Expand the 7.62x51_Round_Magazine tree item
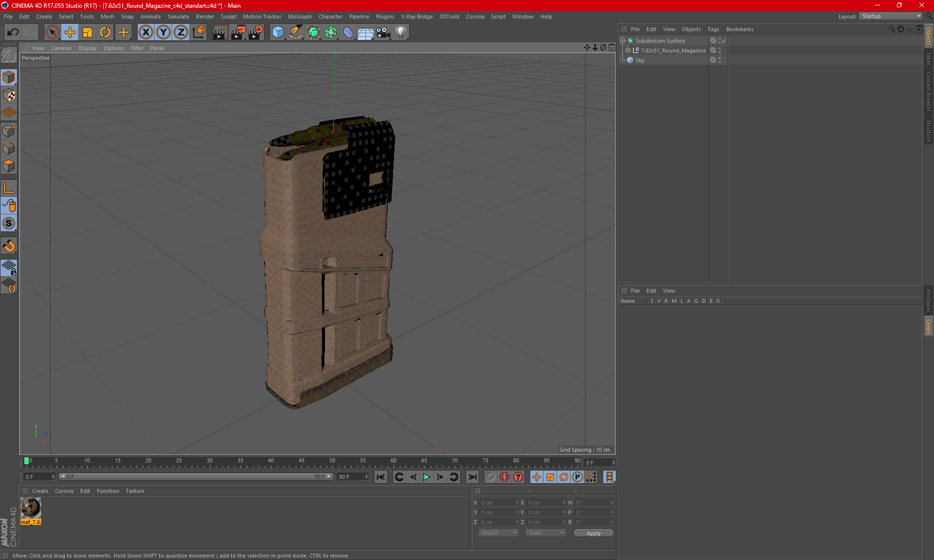934x560 pixels. (628, 51)
